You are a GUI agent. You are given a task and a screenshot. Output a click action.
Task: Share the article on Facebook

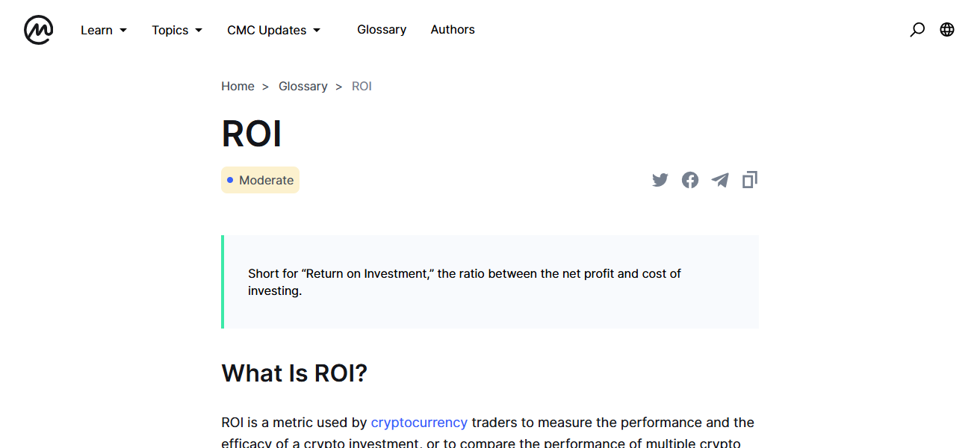tap(689, 180)
